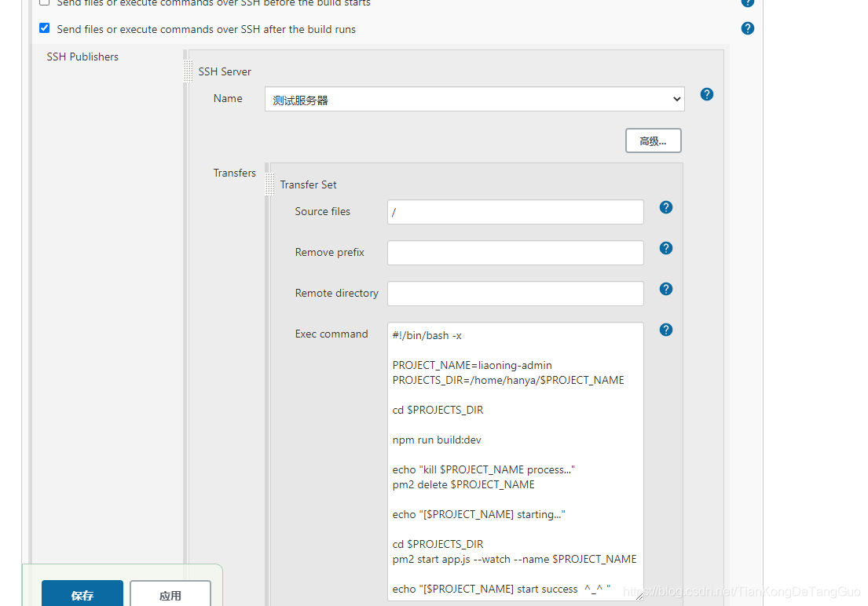Click the line 'pm2 start app.js --watch --name $PROJECT_NAME'
This screenshot has height=606, width=868.
click(515, 560)
